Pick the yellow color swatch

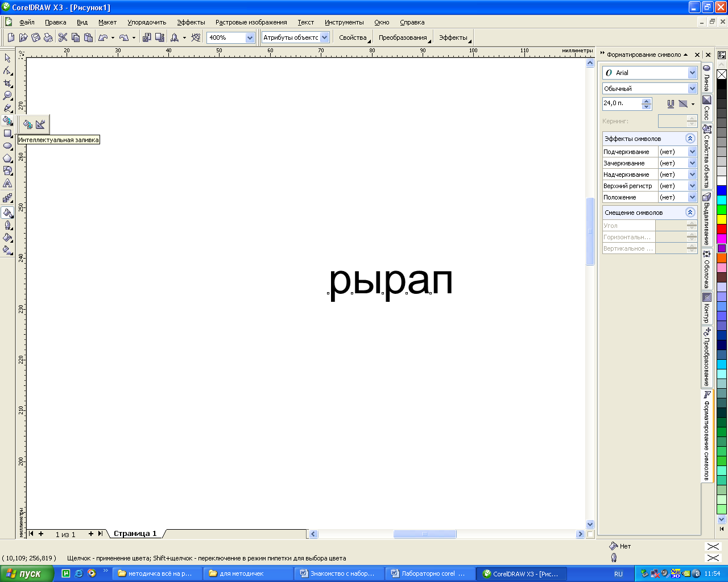(721, 219)
